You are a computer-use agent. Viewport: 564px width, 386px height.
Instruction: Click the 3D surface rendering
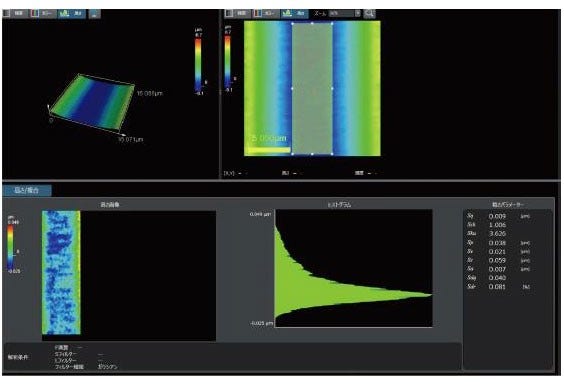coord(92,101)
